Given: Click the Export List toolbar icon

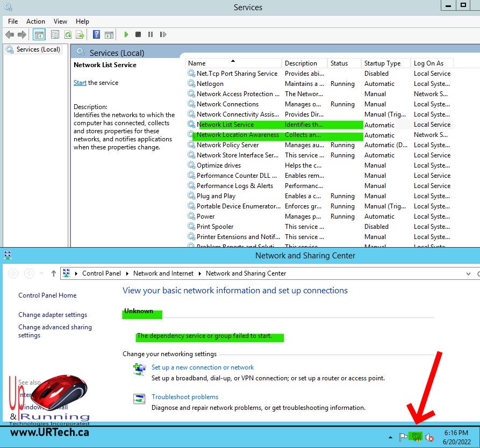Looking at the screenshot, I should pyautogui.click(x=80, y=34).
